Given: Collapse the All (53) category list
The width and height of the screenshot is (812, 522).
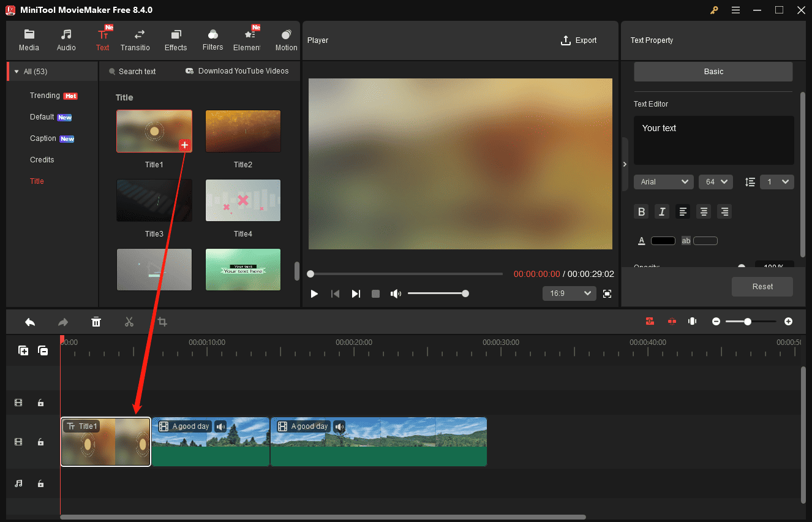Looking at the screenshot, I should [x=17, y=72].
